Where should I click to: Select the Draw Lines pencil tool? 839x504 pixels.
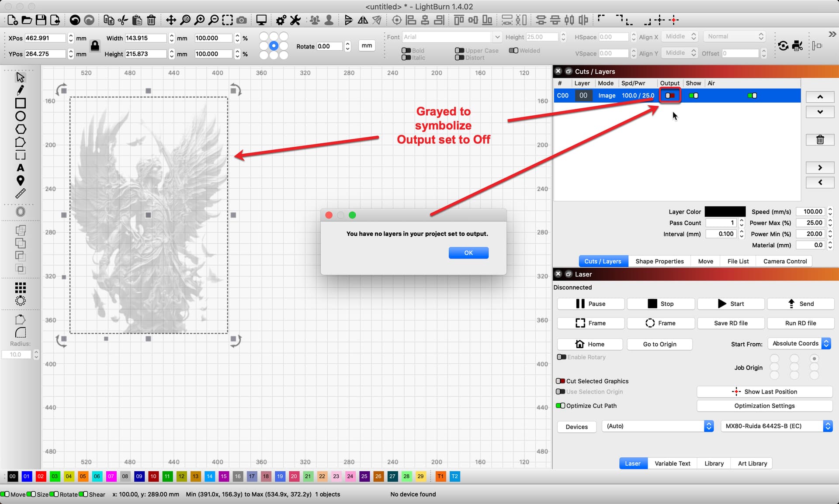coord(20,90)
